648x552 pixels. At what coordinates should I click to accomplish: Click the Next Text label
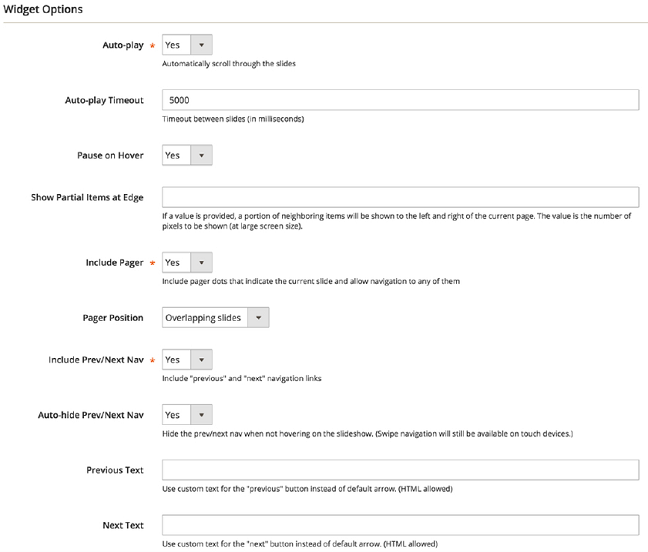pos(123,526)
